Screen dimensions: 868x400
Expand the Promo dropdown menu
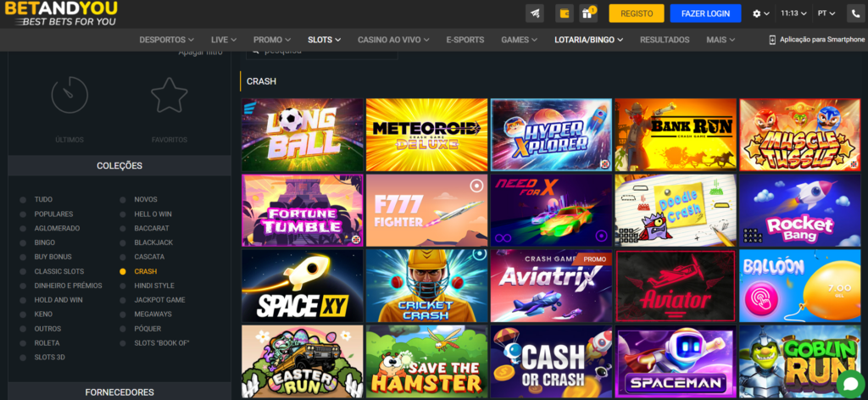[272, 40]
